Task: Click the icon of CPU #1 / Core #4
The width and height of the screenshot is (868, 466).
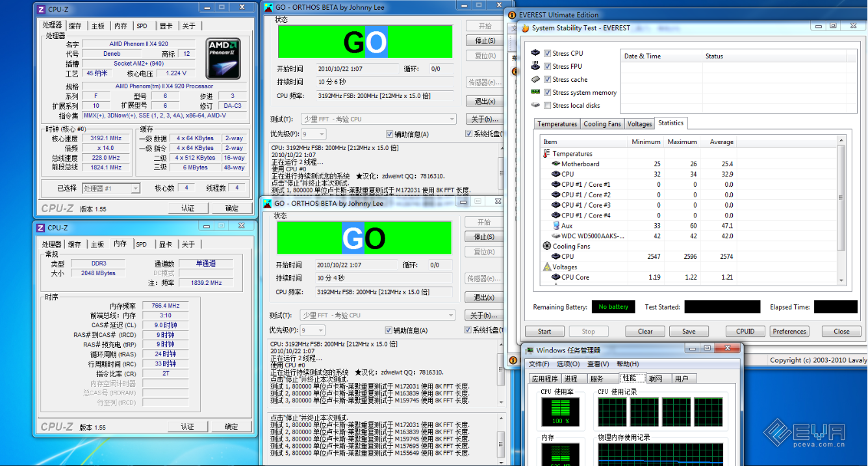Action: click(x=555, y=215)
